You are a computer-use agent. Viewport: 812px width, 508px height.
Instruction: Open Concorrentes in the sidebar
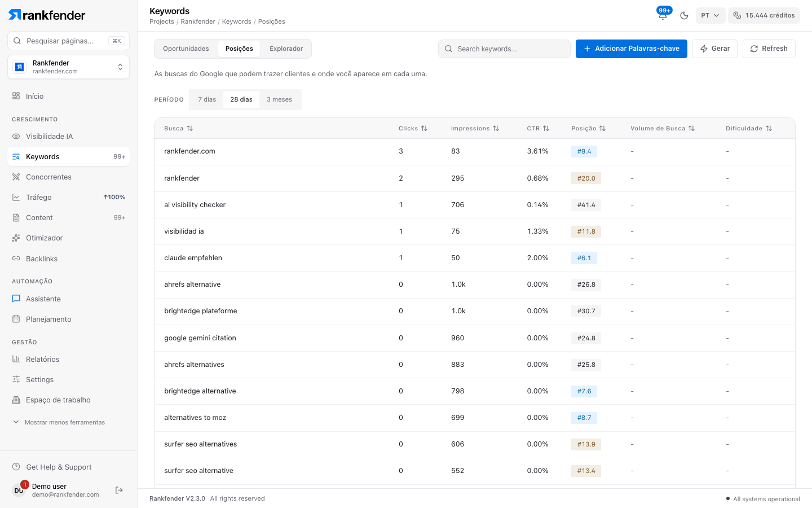click(68, 177)
